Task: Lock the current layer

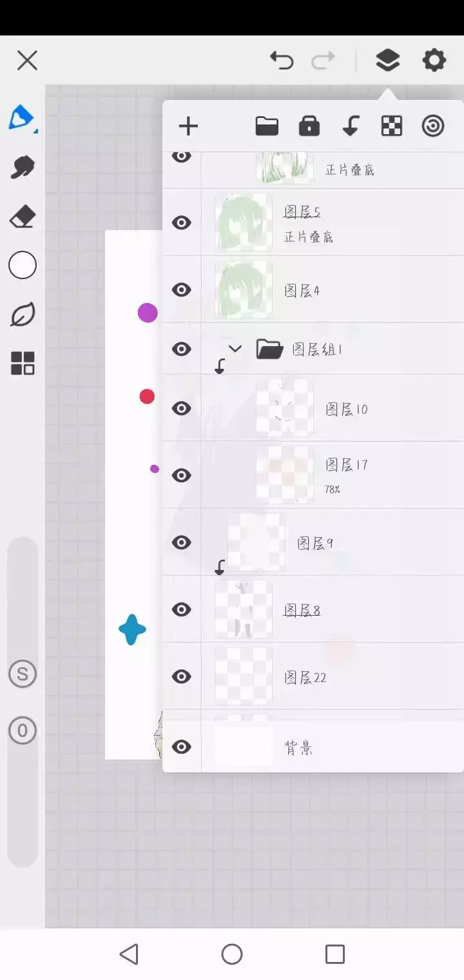Action: tap(309, 126)
